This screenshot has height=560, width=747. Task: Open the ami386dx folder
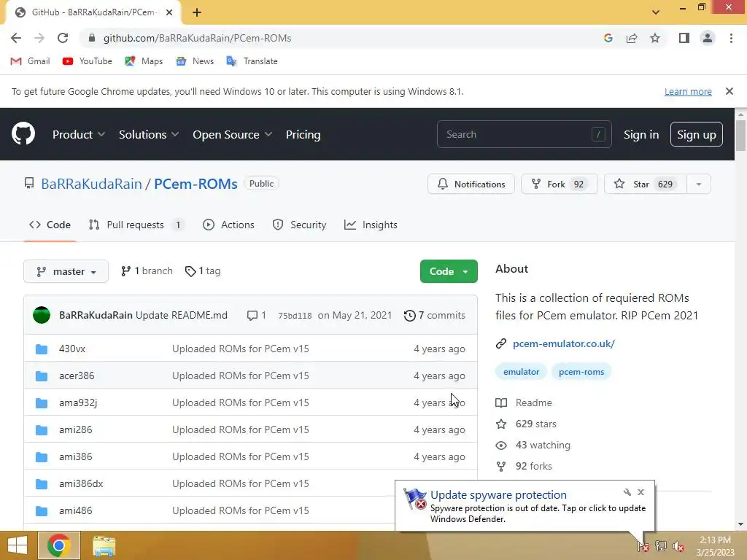(81, 483)
